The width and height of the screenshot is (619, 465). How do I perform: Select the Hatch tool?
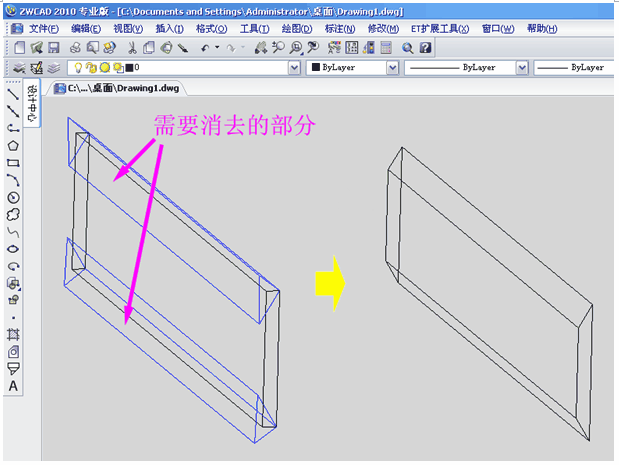coord(13,334)
